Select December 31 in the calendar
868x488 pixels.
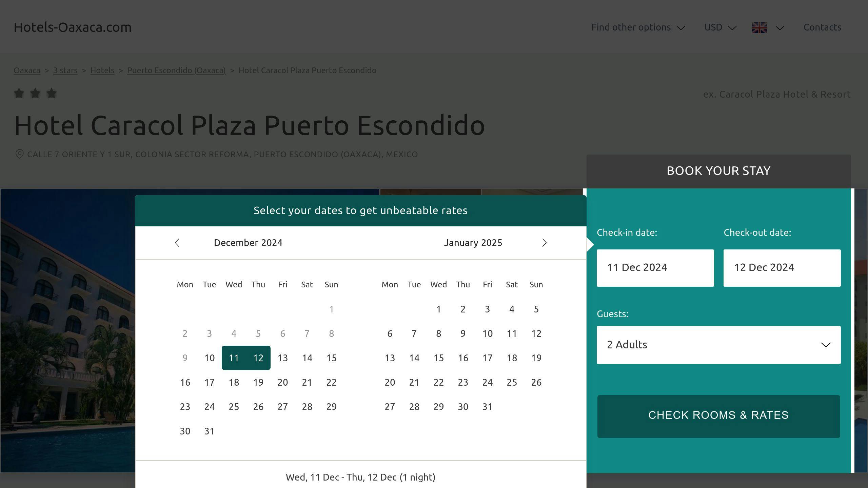[209, 431]
